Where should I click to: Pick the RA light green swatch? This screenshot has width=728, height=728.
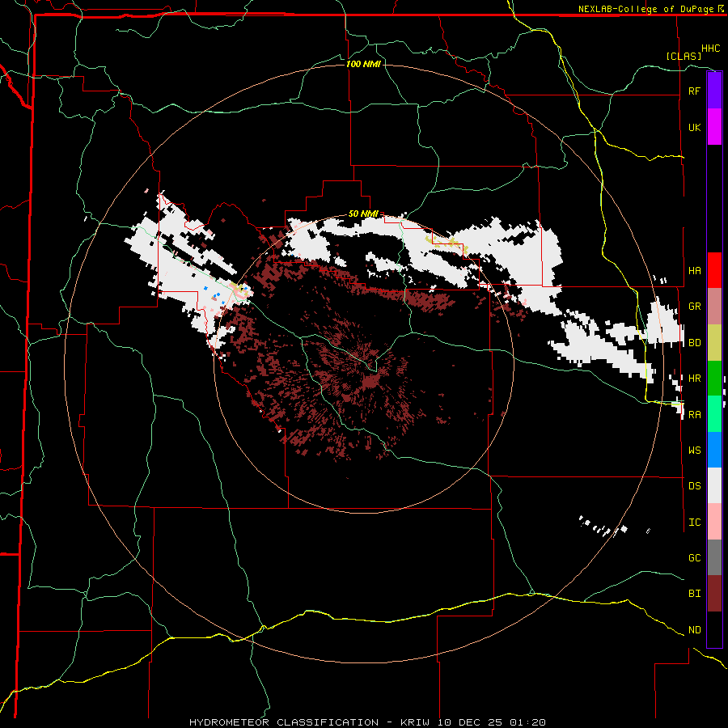point(714,414)
